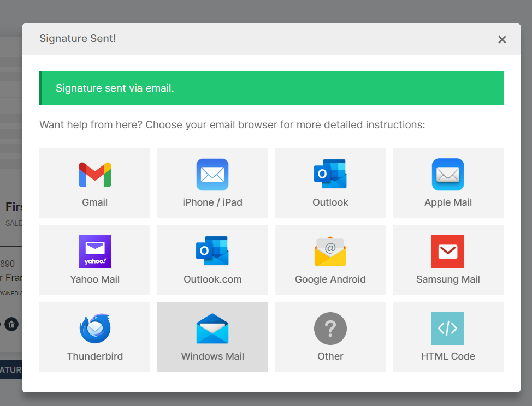
Task: Click the Thunderbird label
Action: click(94, 356)
